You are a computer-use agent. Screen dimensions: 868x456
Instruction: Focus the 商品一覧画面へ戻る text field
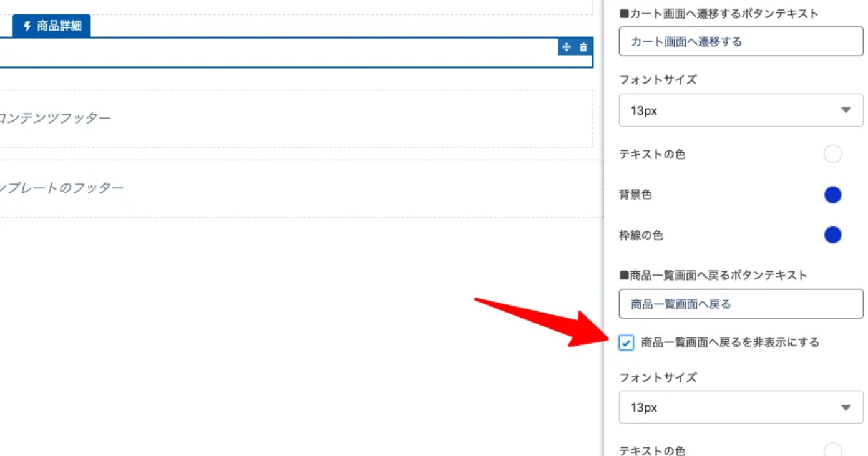pyautogui.click(x=741, y=304)
